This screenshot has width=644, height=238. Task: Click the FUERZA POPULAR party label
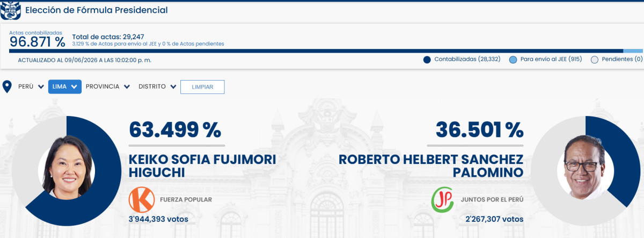[x=186, y=200]
